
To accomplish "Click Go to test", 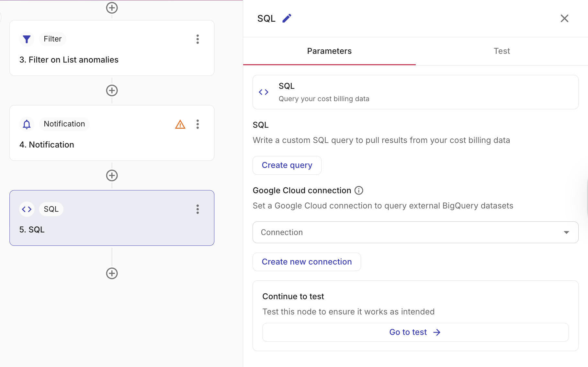I will [415, 332].
